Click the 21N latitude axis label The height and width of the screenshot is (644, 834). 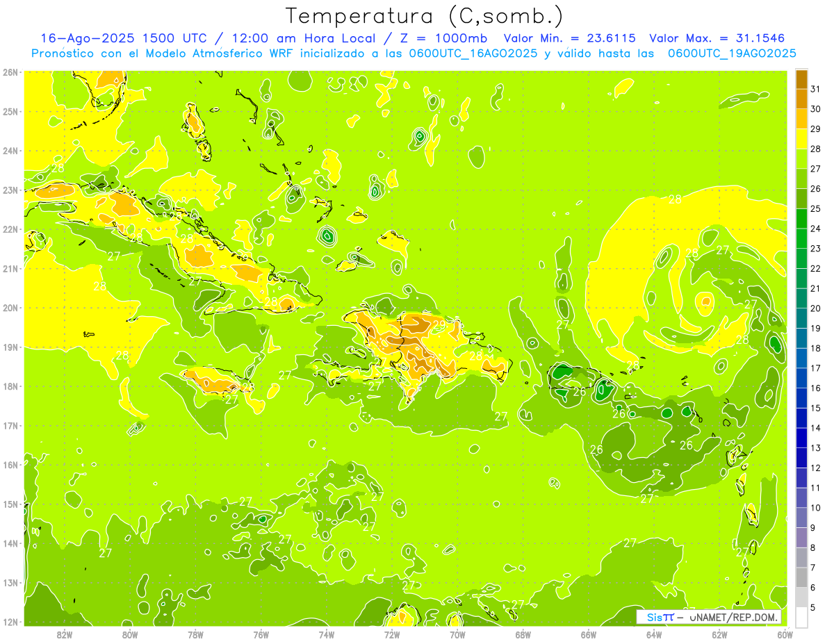pos(10,268)
